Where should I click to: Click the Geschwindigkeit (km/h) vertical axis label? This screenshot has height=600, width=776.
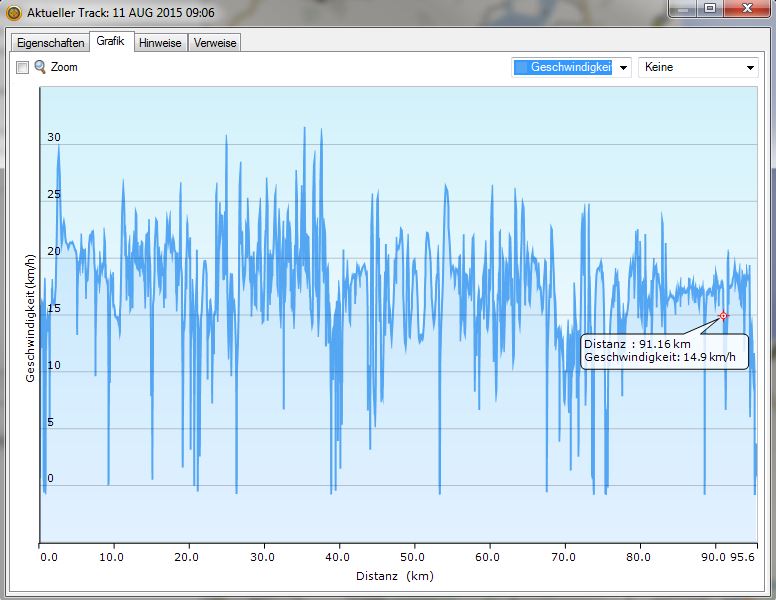click(30, 316)
